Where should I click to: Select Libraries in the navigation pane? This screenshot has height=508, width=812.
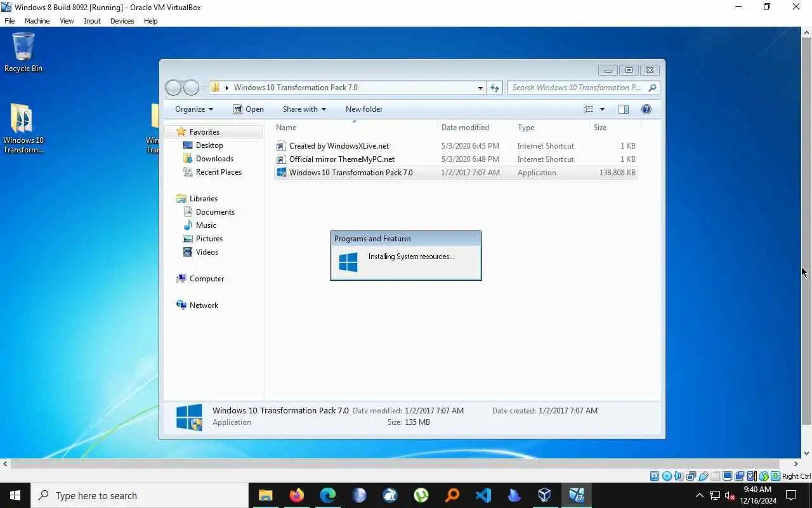pos(204,199)
